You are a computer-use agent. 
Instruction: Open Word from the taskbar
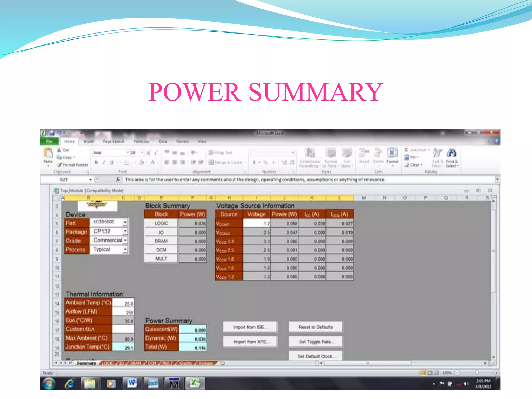pyautogui.click(x=132, y=383)
